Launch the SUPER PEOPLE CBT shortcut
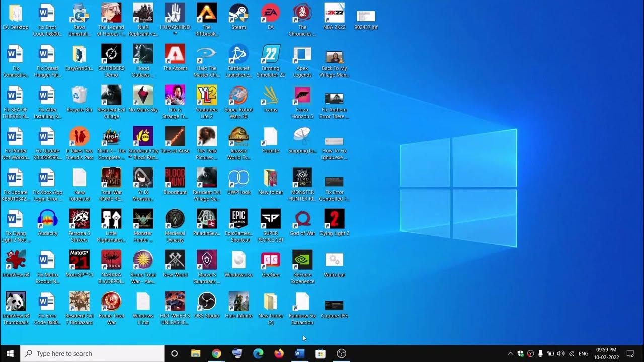The image size is (644, 362). [x=271, y=226]
